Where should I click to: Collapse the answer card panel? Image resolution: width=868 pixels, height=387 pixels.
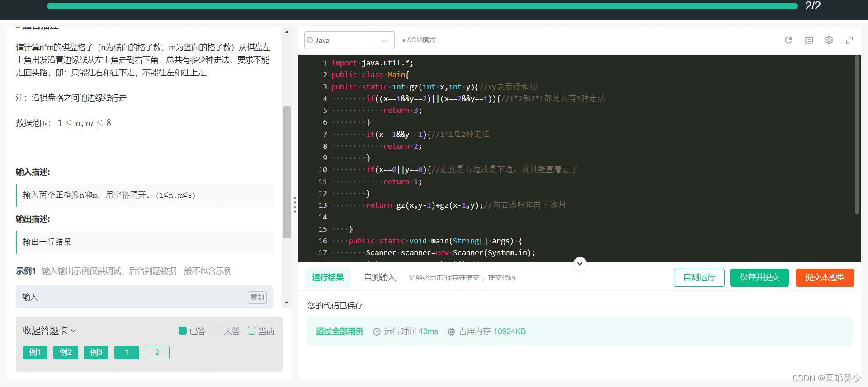point(49,331)
